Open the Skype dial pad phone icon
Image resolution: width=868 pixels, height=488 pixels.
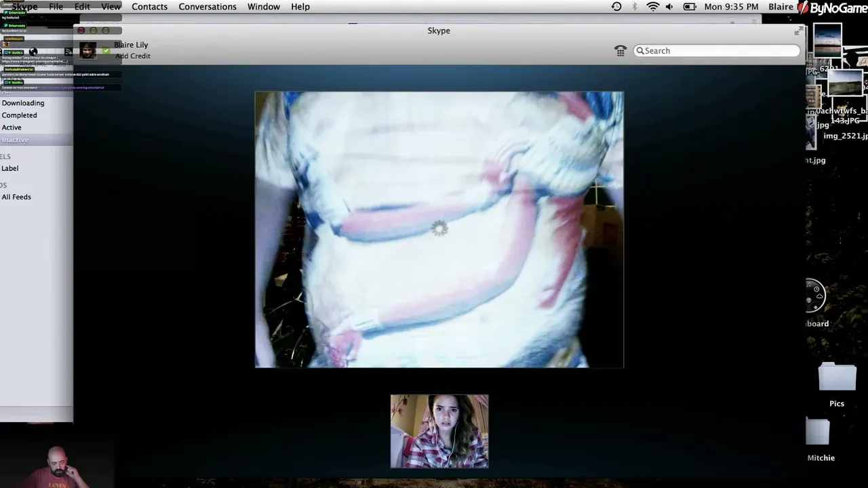point(620,51)
